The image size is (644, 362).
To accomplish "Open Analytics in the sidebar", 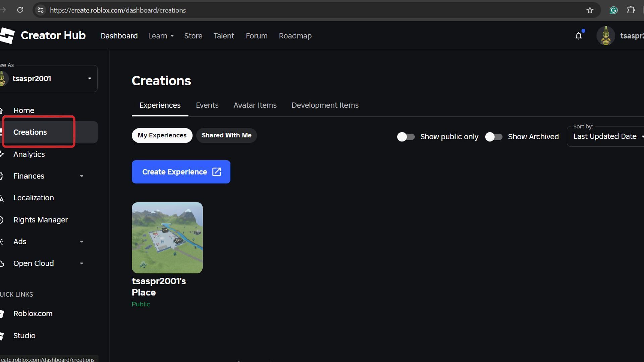I will point(29,154).
